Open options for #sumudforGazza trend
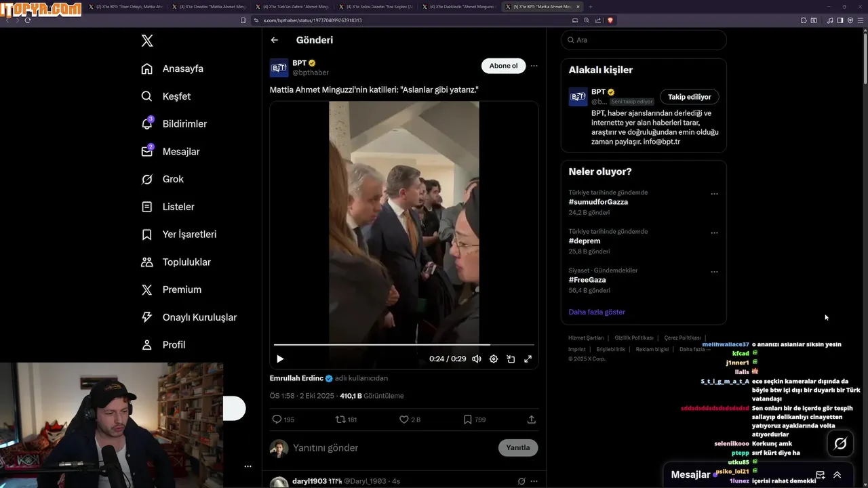This screenshot has width=868, height=488. (714, 194)
